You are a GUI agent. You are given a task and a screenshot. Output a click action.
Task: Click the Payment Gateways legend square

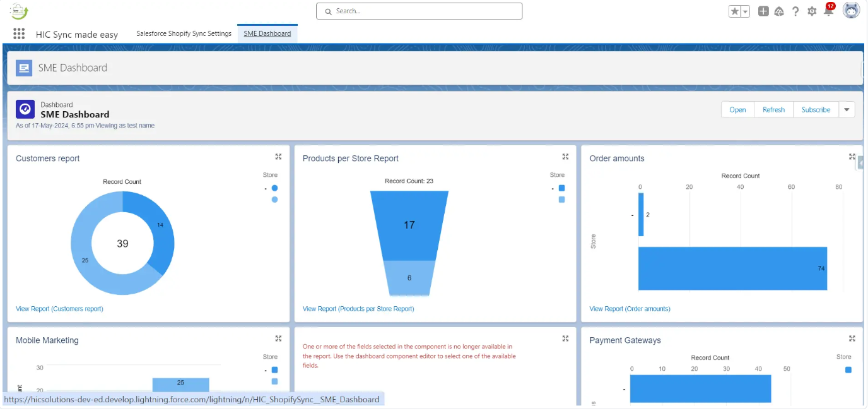(848, 370)
